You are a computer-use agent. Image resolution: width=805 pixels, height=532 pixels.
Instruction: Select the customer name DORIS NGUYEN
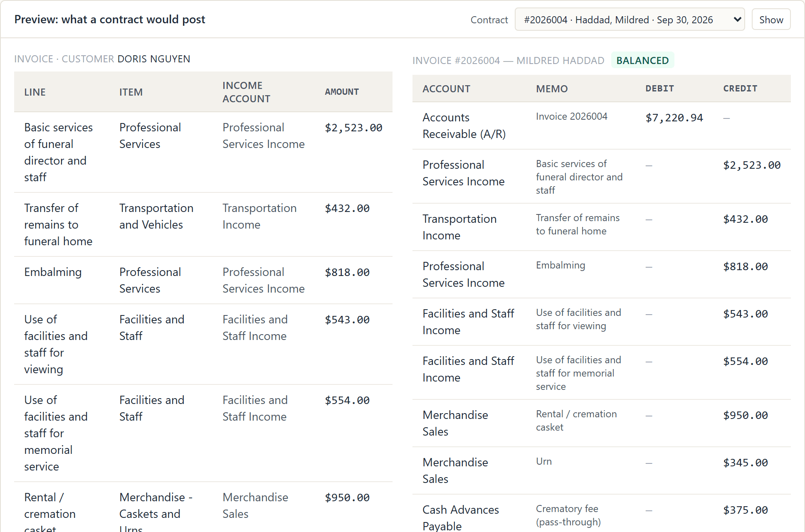click(154, 59)
